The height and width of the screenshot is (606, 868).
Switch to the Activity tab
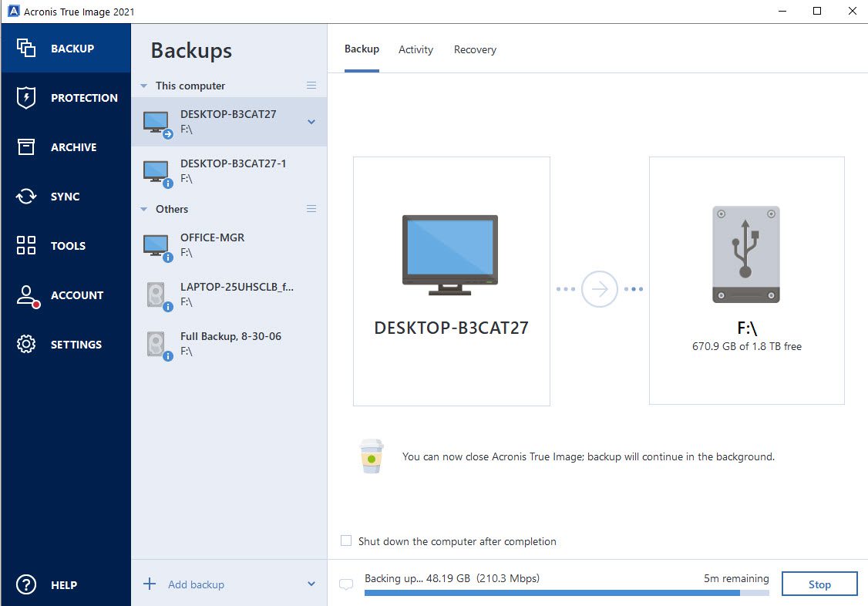[x=415, y=50]
